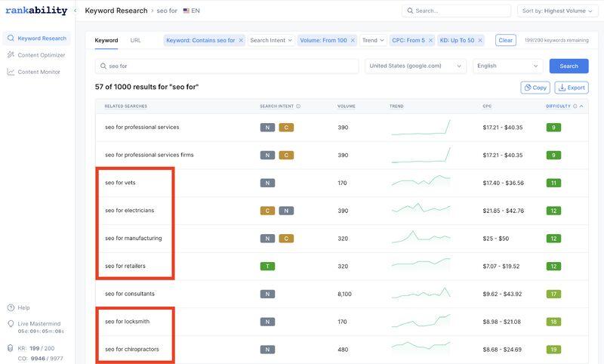Collapse the sidebar with the chevron

pos(75,11)
